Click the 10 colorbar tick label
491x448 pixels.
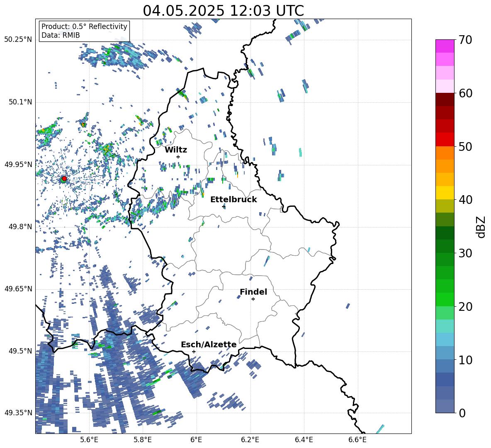coord(465,360)
